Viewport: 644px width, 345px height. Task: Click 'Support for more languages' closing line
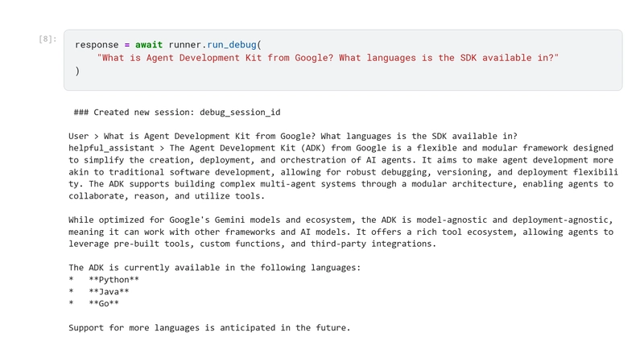click(209, 328)
